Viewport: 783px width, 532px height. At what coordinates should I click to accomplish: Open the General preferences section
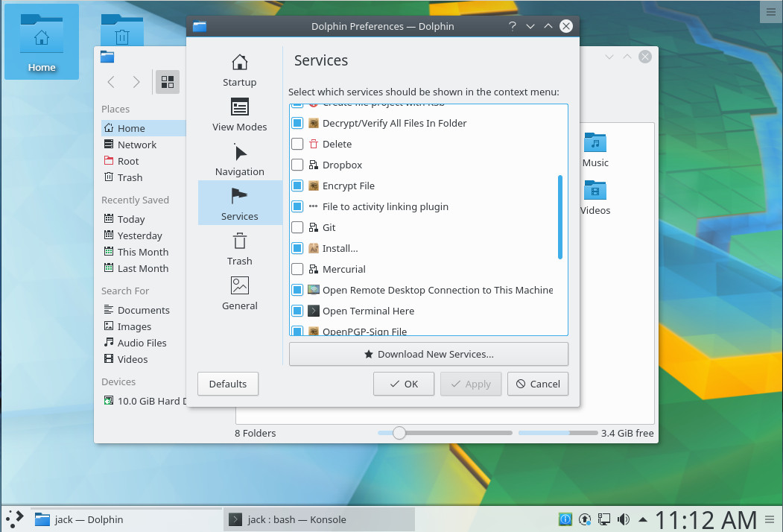point(239,293)
